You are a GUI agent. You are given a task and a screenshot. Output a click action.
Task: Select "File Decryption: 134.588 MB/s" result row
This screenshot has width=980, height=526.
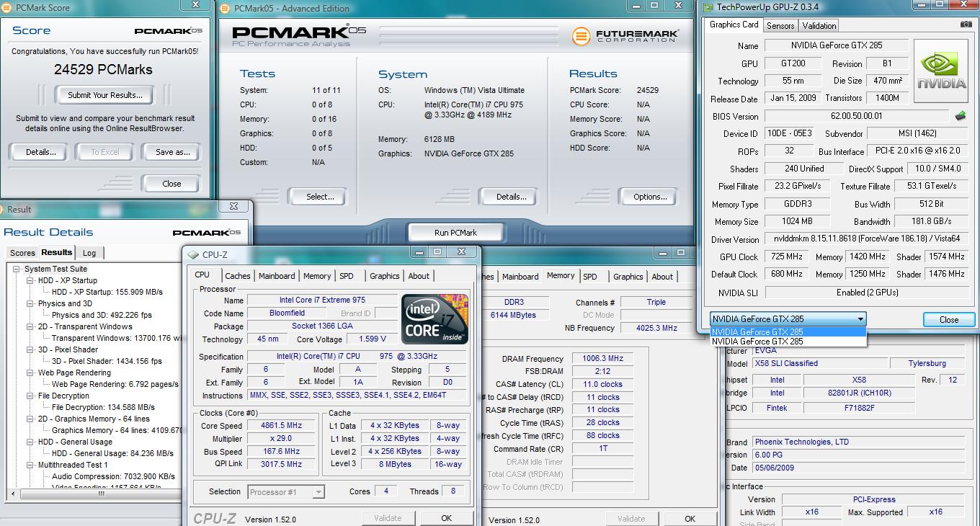(x=103, y=407)
